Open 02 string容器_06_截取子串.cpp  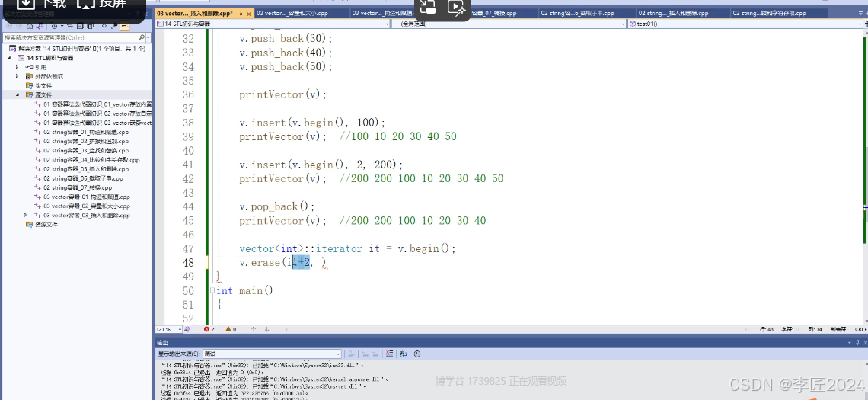click(83, 178)
